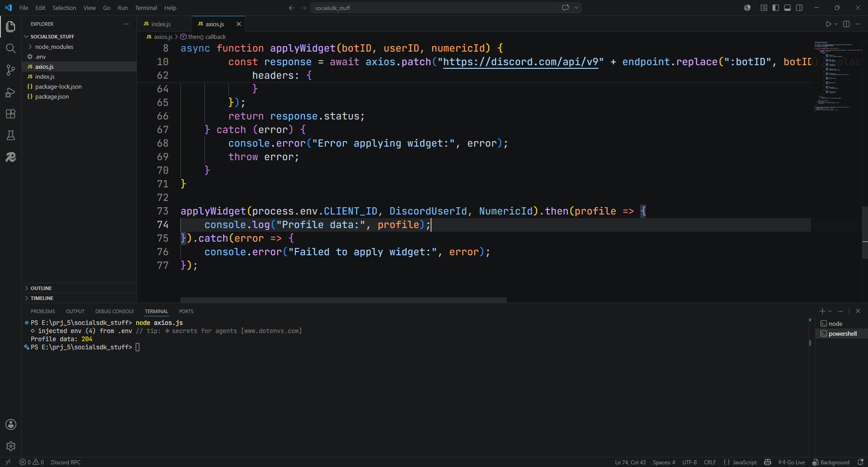868x467 pixels.
Task: Expand the OUTLINE section
Action: point(79,288)
